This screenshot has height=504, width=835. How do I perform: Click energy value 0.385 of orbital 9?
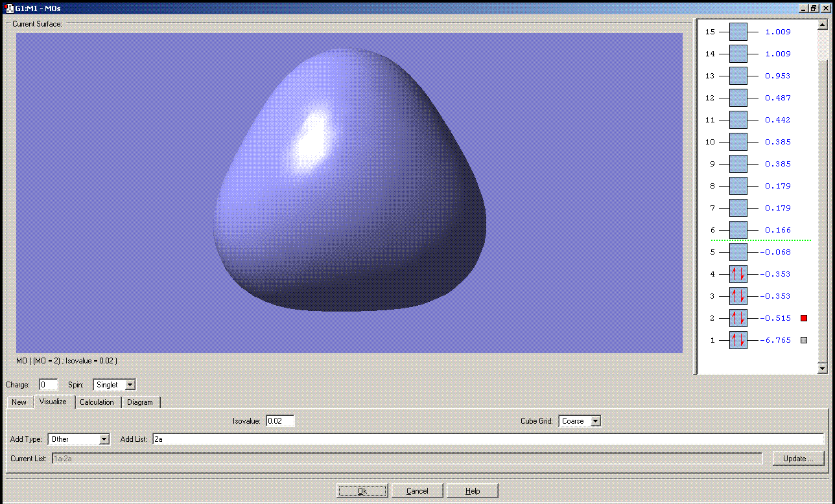pos(778,164)
